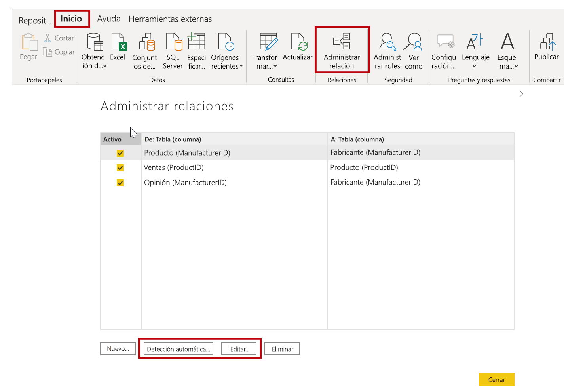Close dialog with Cerrar button
This screenshot has height=392, width=564.
point(497,379)
